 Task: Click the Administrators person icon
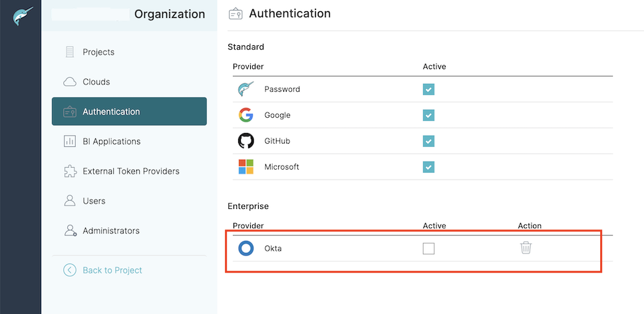[70, 231]
